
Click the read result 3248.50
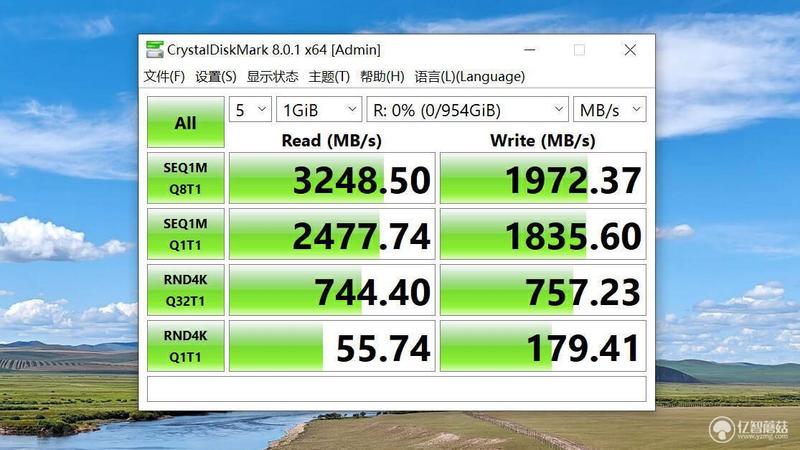(332, 178)
